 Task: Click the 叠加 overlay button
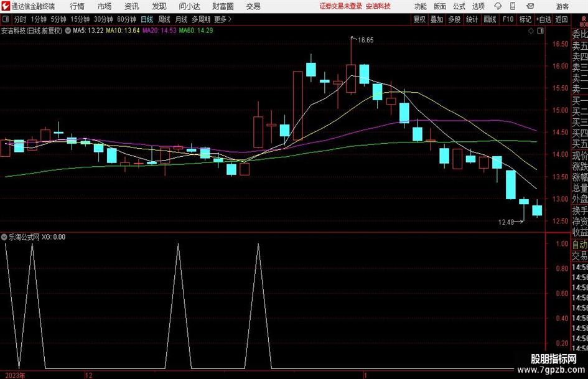click(x=437, y=19)
